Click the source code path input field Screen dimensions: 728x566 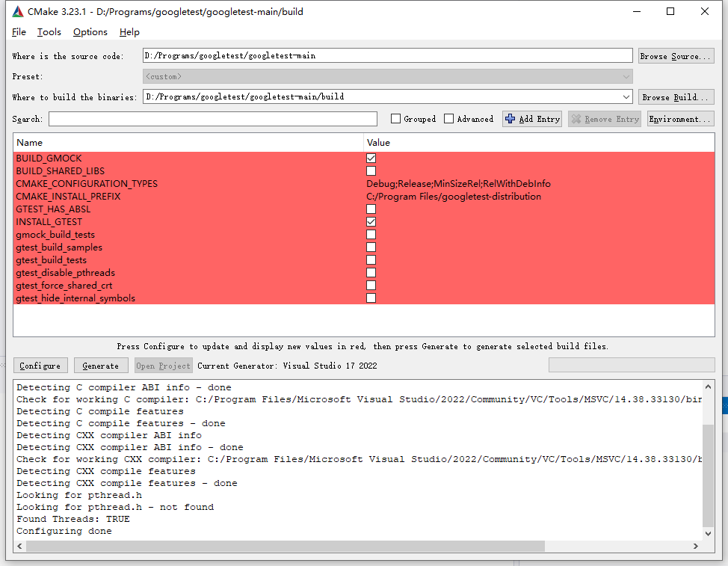(388, 56)
